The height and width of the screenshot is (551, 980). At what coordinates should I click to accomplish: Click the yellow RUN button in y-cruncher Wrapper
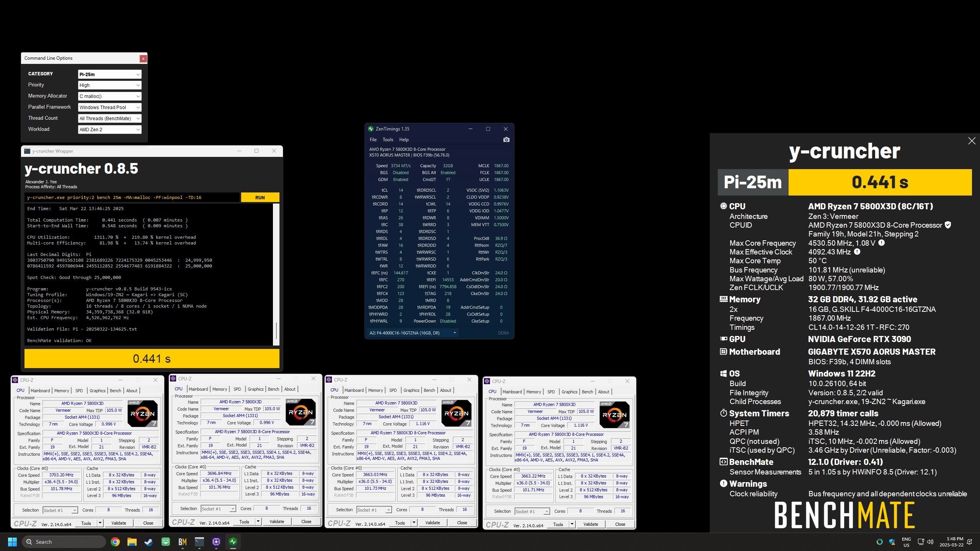[260, 197]
